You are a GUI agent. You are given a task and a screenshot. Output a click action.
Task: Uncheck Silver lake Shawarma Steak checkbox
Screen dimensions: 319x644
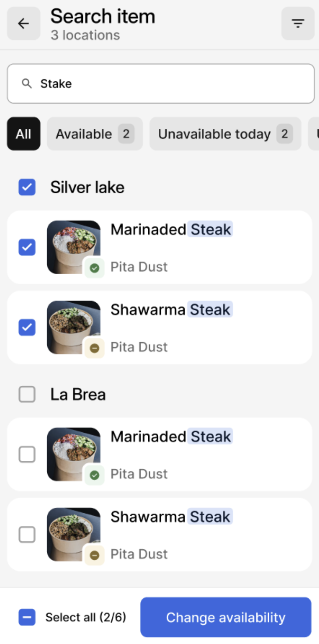(x=27, y=327)
